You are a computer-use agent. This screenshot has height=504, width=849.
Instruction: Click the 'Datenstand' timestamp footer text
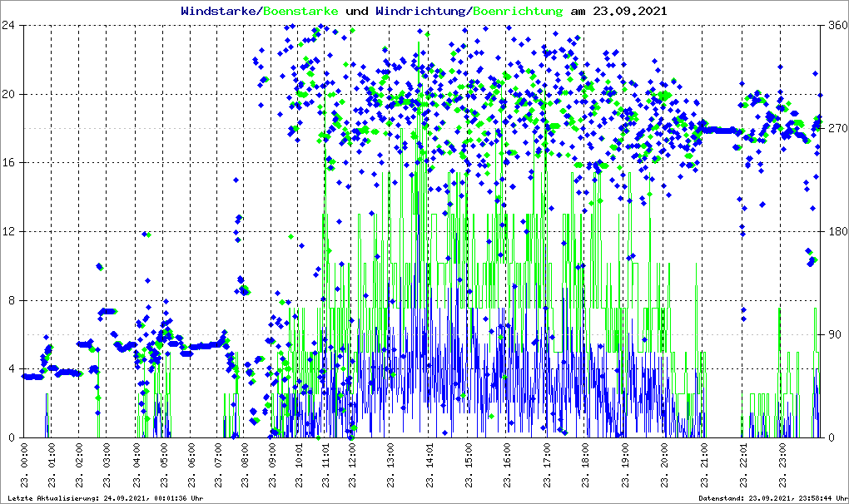tap(773, 498)
